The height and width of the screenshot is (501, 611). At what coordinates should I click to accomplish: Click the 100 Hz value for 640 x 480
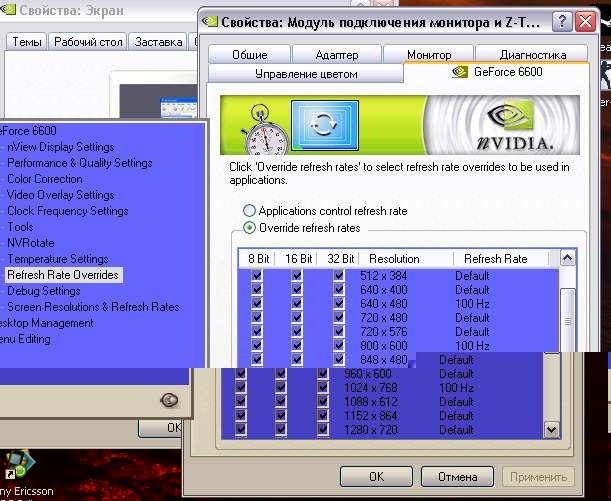pyautogui.click(x=472, y=303)
